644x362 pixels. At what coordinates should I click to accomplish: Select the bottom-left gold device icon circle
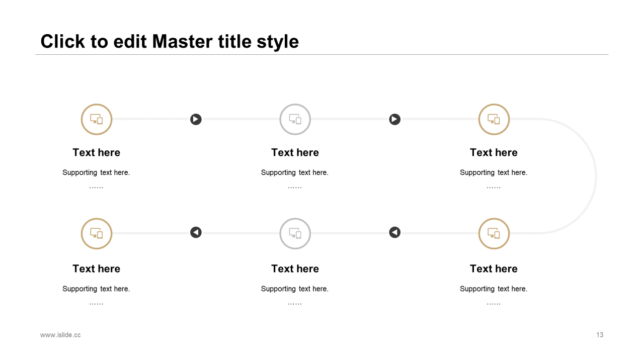tap(97, 233)
